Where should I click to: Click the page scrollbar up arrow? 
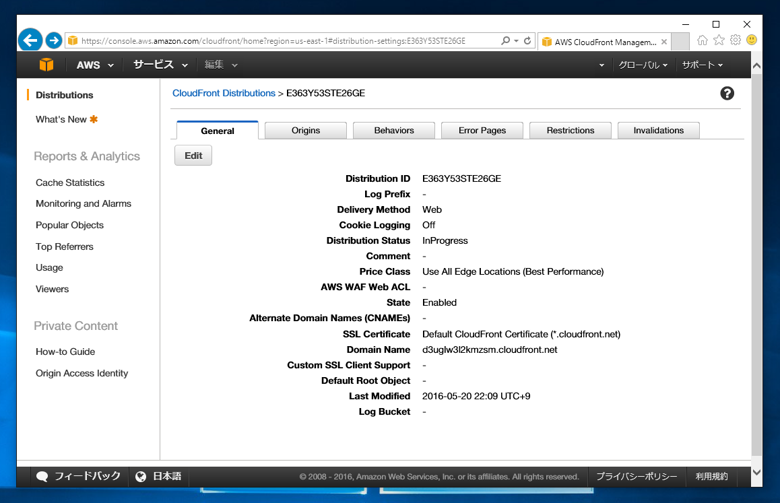click(757, 65)
